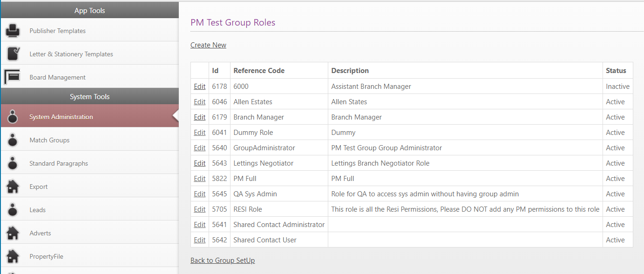Click the Board Management icon
644x274 pixels.
(12, 77)
